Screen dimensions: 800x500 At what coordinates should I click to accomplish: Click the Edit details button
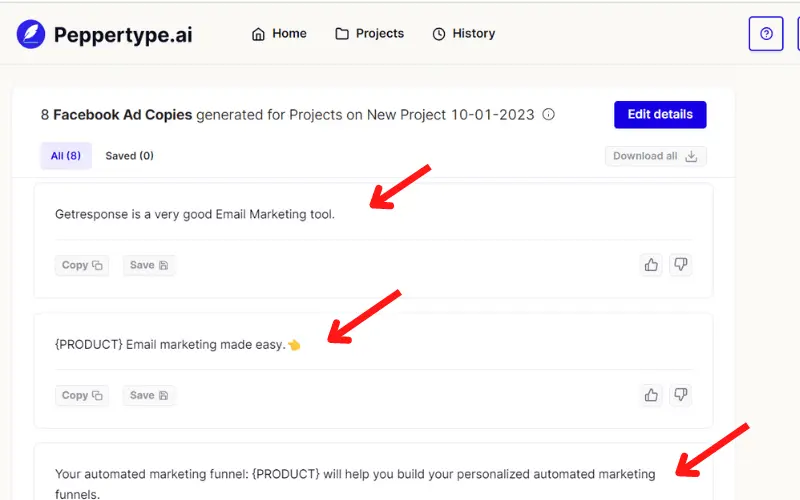660,114
